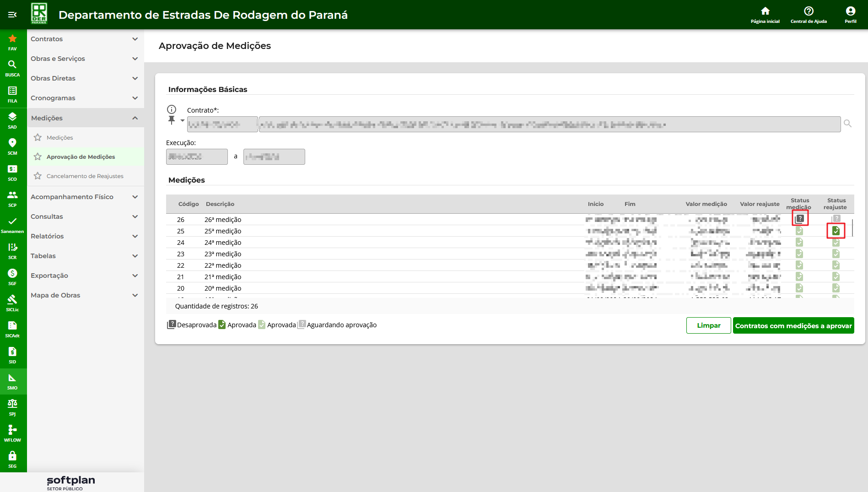Toggle favorite star for Cancelamento de Reajustes
The height and width of the screenshot is (492, 868).
click(38, 176)
